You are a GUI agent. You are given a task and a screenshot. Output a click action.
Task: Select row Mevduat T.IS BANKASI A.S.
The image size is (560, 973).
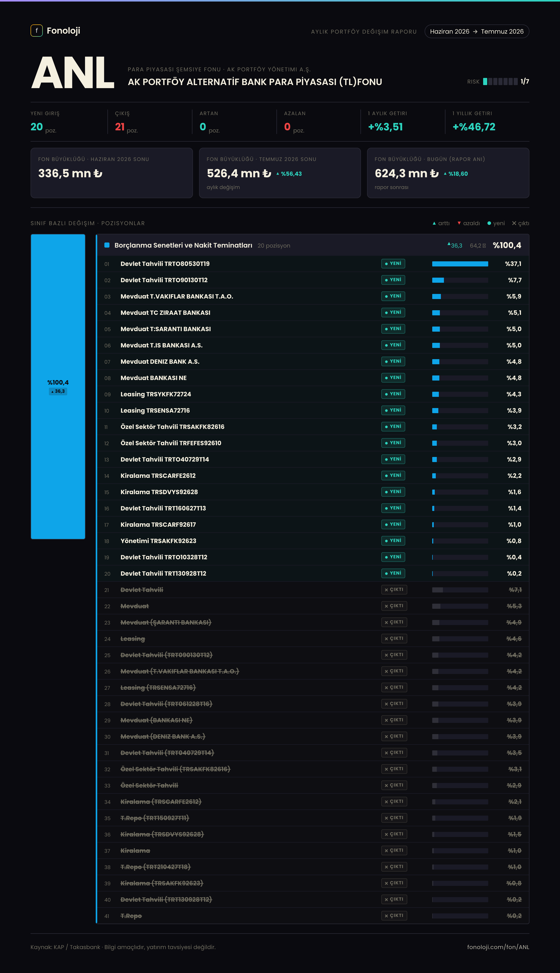click(x=313, y=345)
